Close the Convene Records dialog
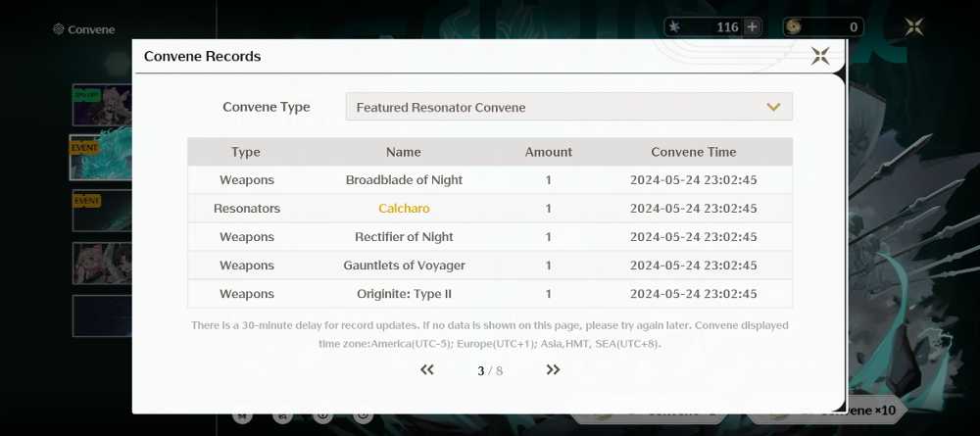This screenshot has height=436, width=980. tap(820, 56)
